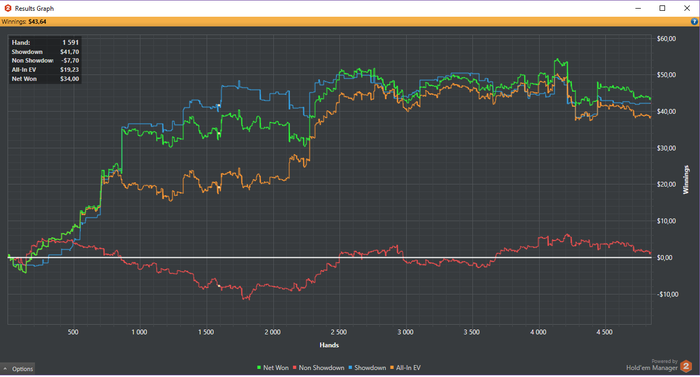Click the 3 500 hands axis label
The width and height of the screenshot is (700, 377).
[472, 332]
